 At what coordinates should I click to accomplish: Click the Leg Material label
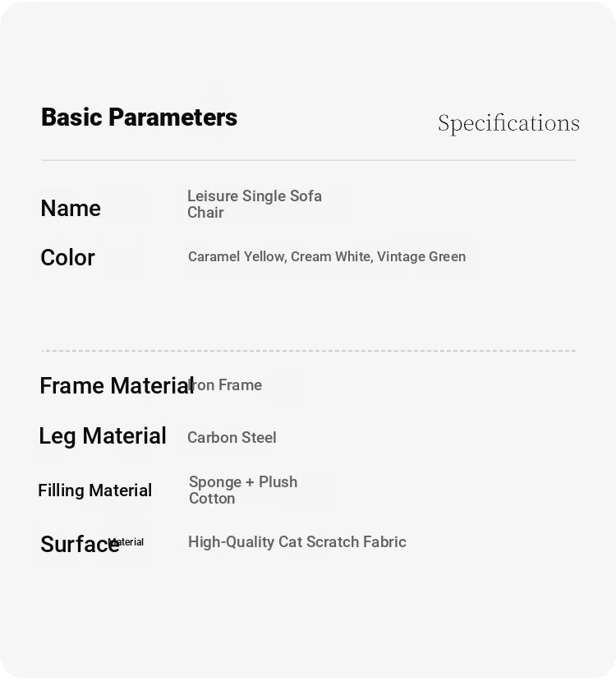coord(103,436)
